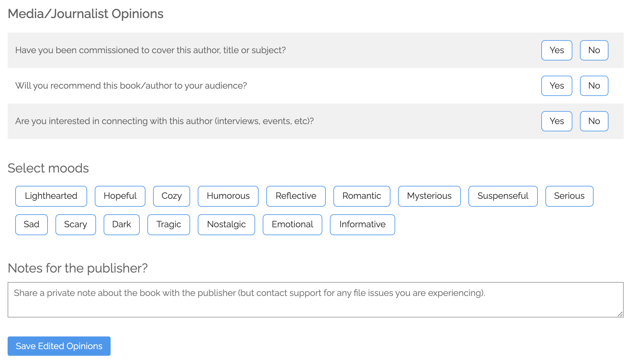Choose Yes for connecting with author
This screenshot has height=364, width=637.
click(x=557, y=121)
